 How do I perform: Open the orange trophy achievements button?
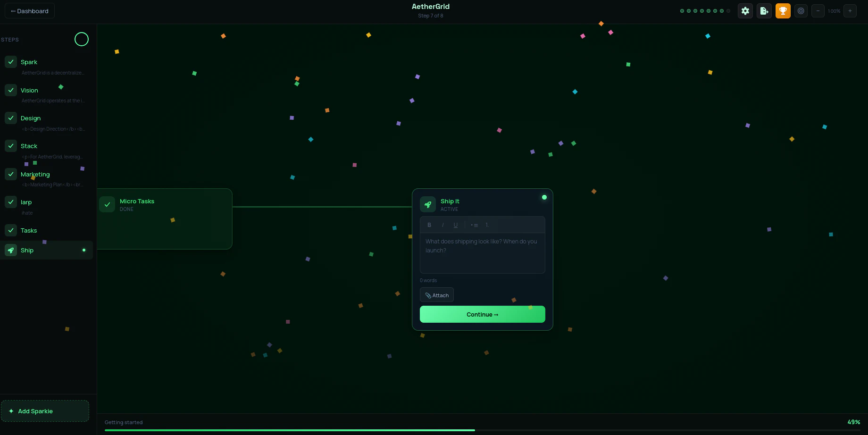tap(783, 11)
